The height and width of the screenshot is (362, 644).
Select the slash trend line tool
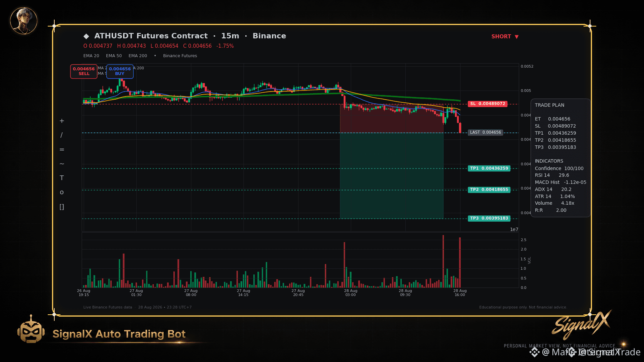(62, 135)
